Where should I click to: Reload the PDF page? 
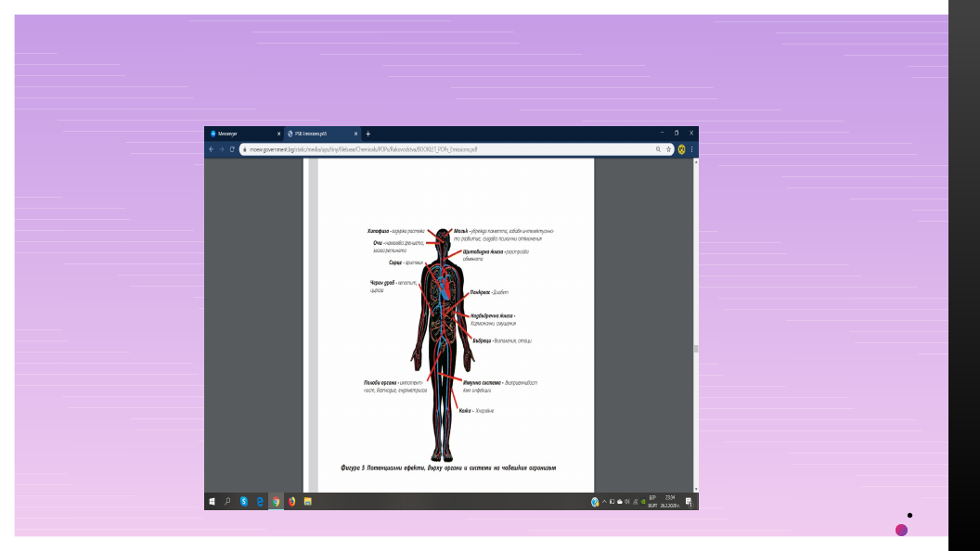[x=232, y=149]
